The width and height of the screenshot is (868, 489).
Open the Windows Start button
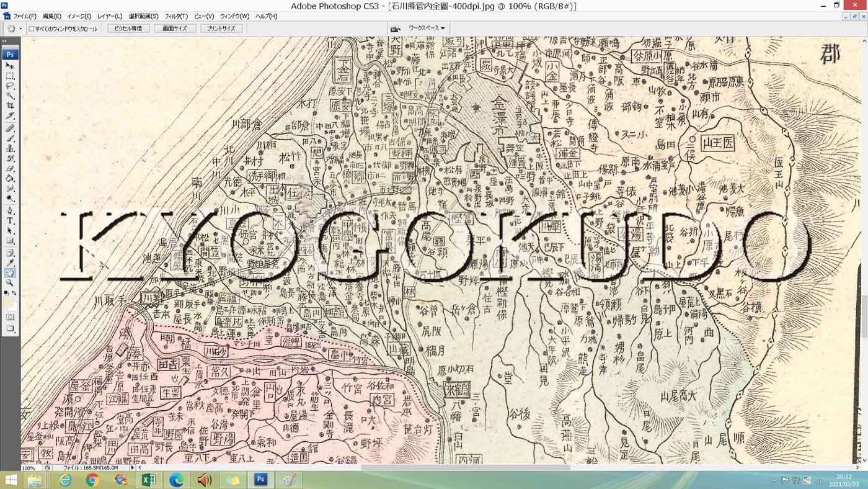[11, 480]
